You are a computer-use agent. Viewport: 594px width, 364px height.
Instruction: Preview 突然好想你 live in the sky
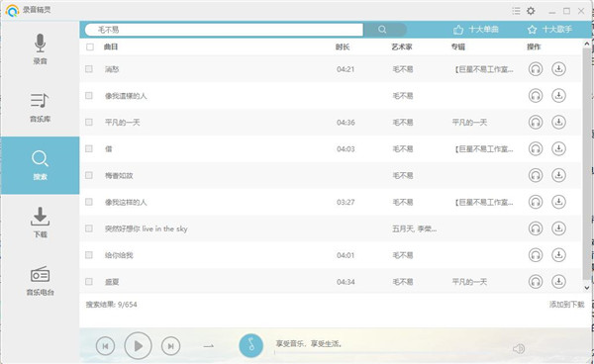click(536, 228)
